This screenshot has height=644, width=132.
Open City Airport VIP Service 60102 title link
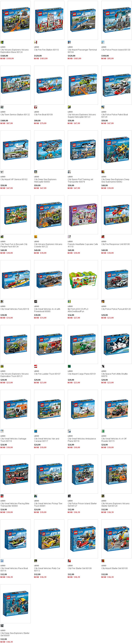[14, 179]
